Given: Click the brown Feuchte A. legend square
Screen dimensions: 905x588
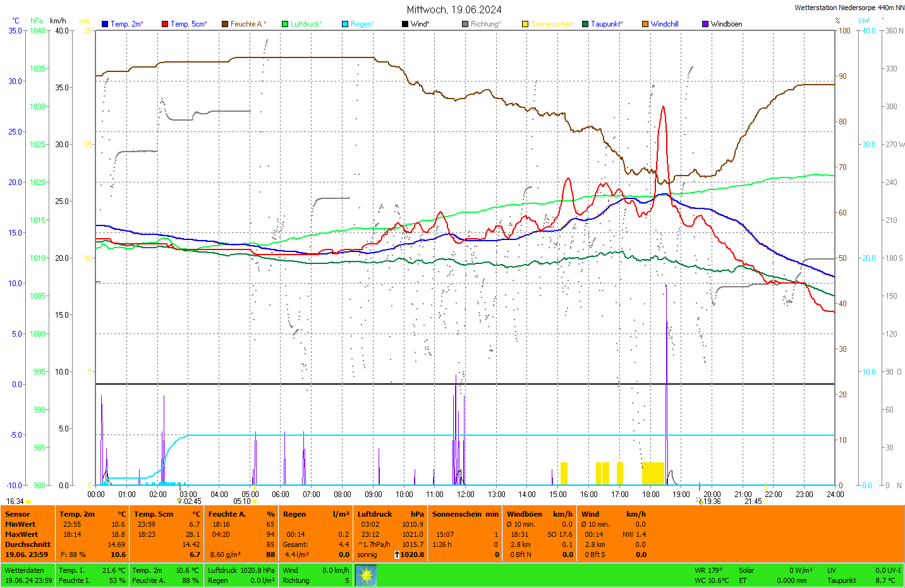Looking at the screenshot, I should [225, 24].
